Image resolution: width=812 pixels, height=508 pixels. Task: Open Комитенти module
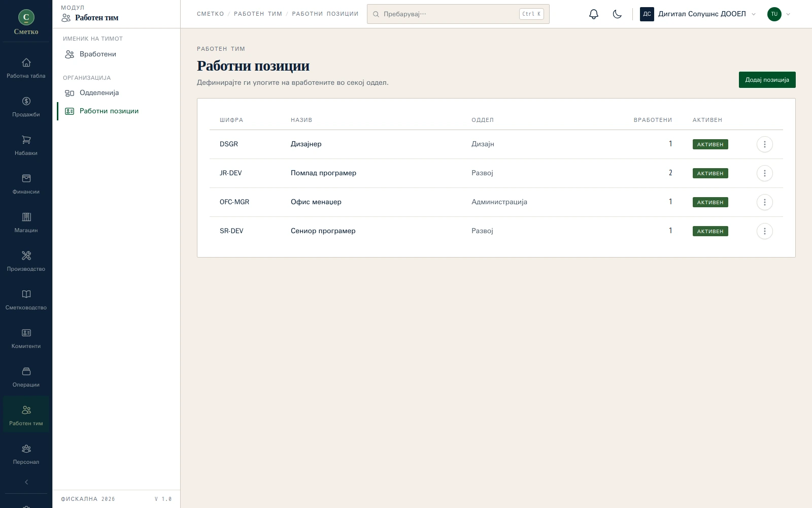[26, 339]
